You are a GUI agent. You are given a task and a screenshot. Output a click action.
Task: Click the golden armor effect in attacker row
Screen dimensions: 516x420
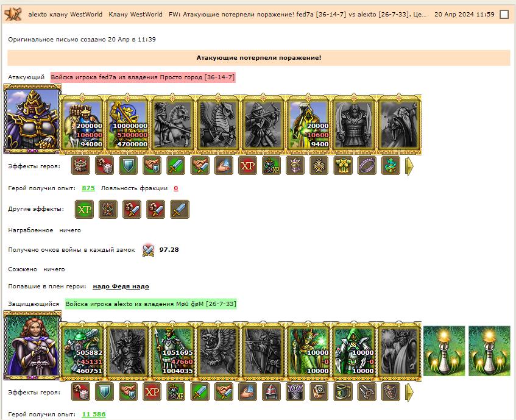(x=343, y=166)
